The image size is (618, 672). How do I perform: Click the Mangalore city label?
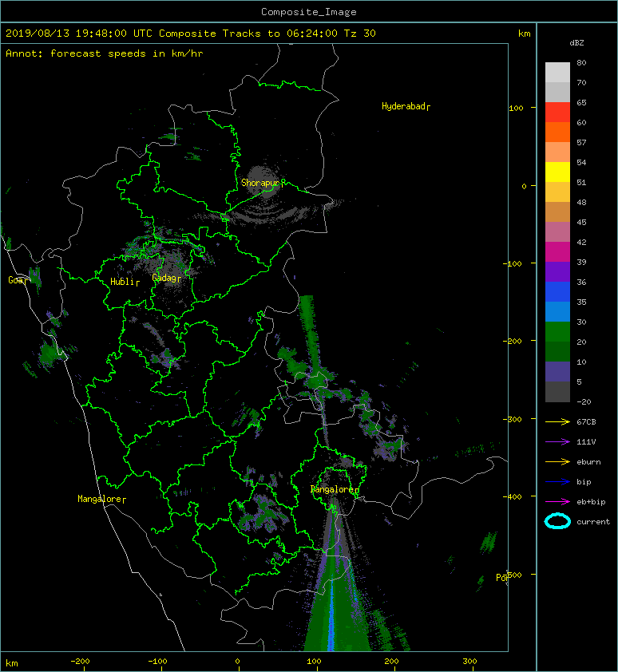click(101, 499)
